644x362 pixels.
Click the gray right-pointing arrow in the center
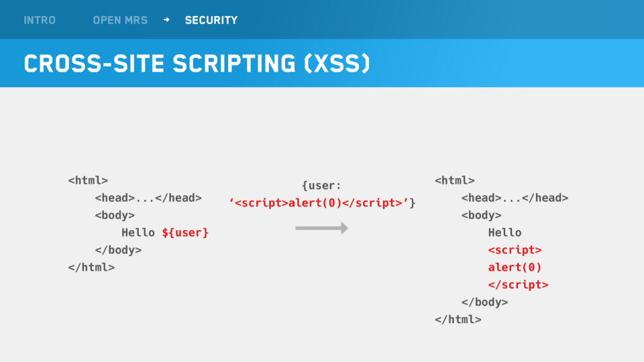321,229
